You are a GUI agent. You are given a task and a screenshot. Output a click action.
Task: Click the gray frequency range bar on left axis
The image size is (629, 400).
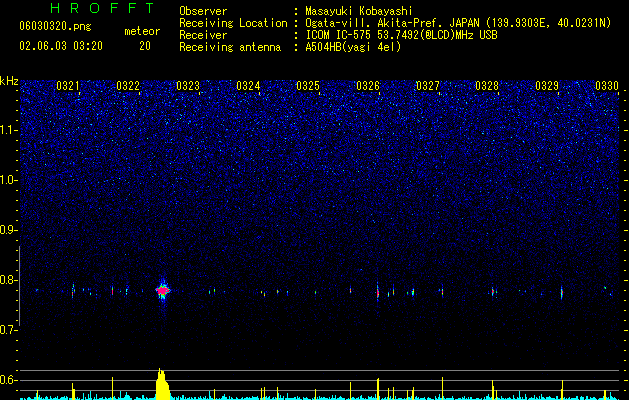click(20, 285)
